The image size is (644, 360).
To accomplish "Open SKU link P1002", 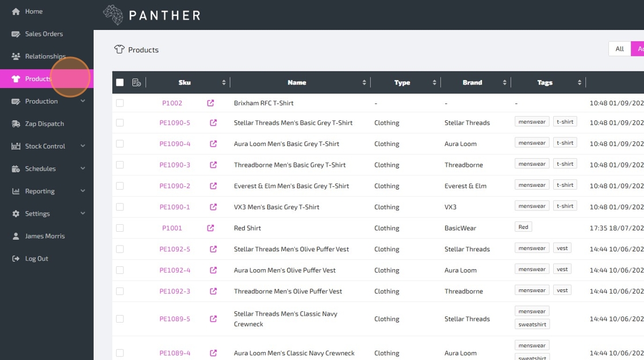I will coord(172,103).
